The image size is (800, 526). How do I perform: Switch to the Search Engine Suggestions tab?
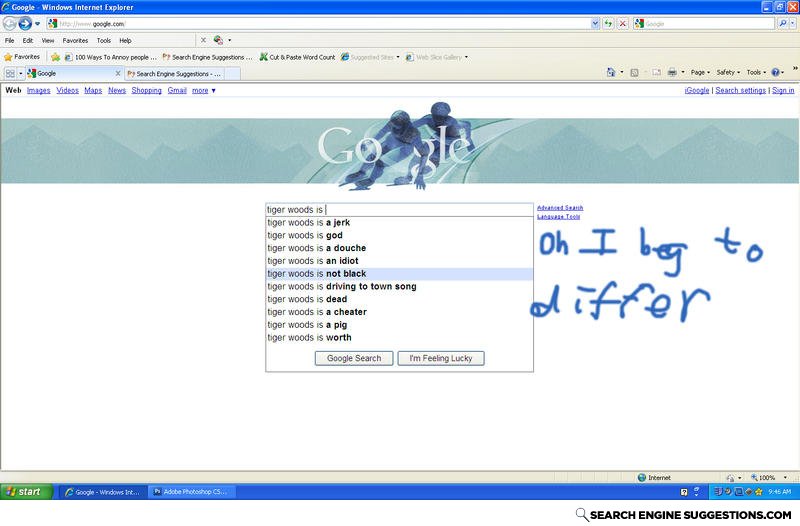click(174, 74)
